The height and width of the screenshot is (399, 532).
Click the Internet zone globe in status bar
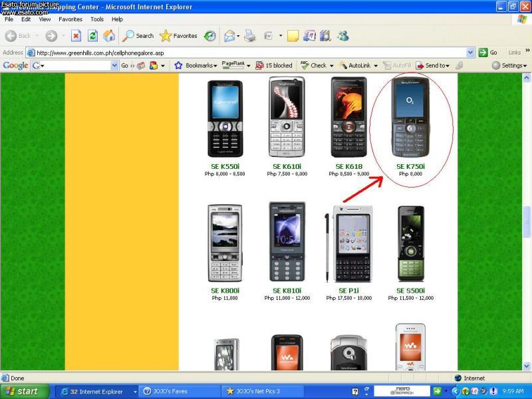coord(458,378)
